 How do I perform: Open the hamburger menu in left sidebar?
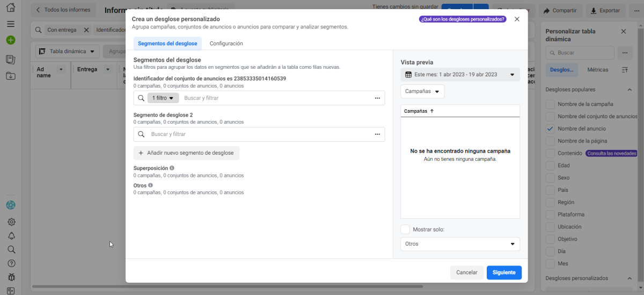pos(11,24)
